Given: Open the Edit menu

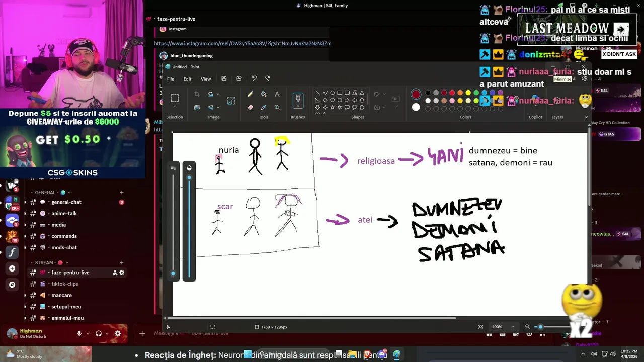Looking at the screenshot, I should tap(187, 79).
